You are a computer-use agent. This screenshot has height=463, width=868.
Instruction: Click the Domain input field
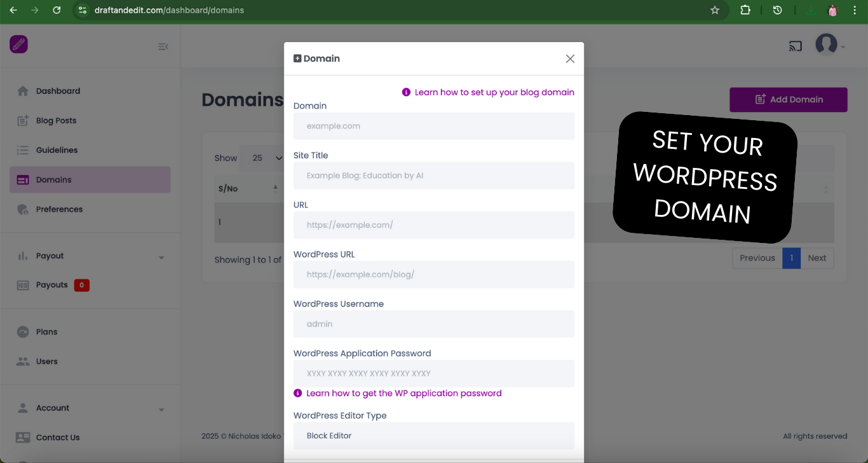tap(434, 126)
